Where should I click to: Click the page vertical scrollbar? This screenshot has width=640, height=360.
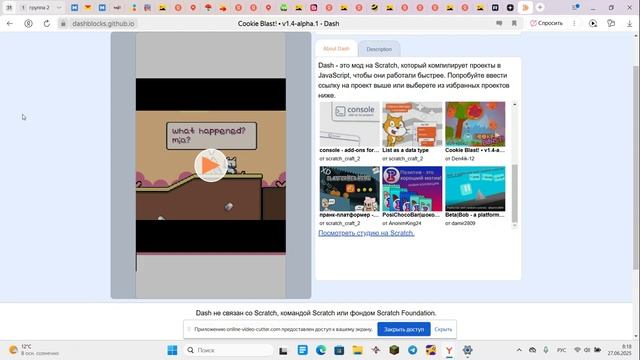[636, 167]
